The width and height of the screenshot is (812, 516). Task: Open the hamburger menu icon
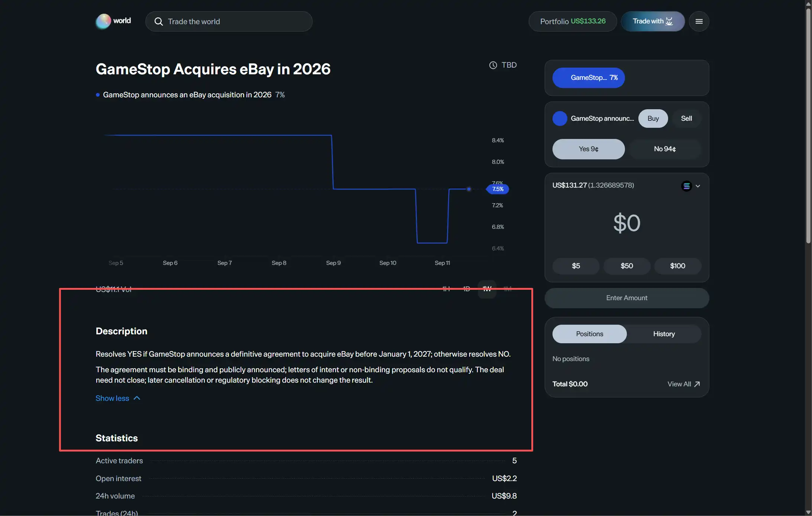coord(699,21)
